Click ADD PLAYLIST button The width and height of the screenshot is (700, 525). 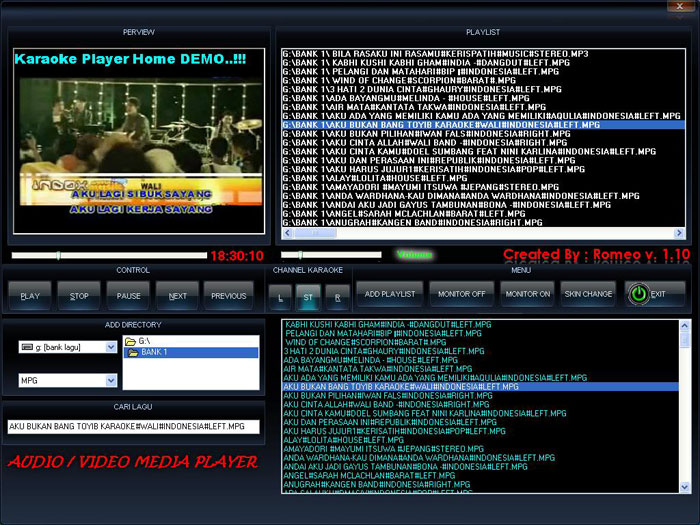[x=390, y=294]
